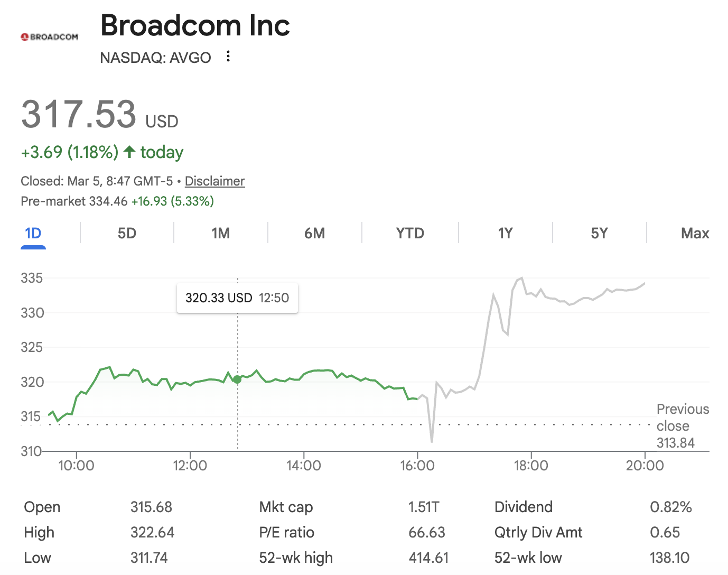Image resolution: width=728 pixels, height=575 pixels.
Task: Open the Disclaimer link
Action: coord(214,181)
